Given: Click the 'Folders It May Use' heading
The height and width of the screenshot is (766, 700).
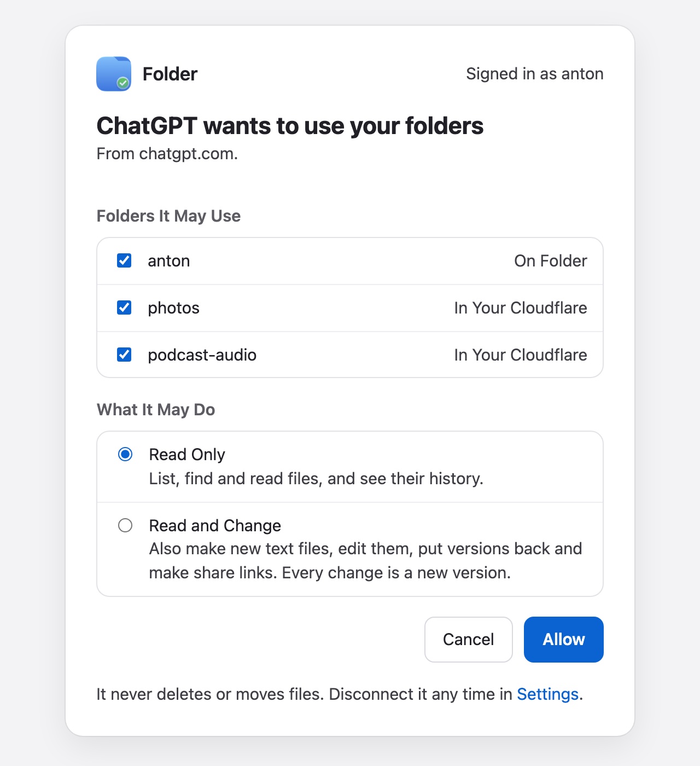Looking at the screenshot, I should (168, 216).
